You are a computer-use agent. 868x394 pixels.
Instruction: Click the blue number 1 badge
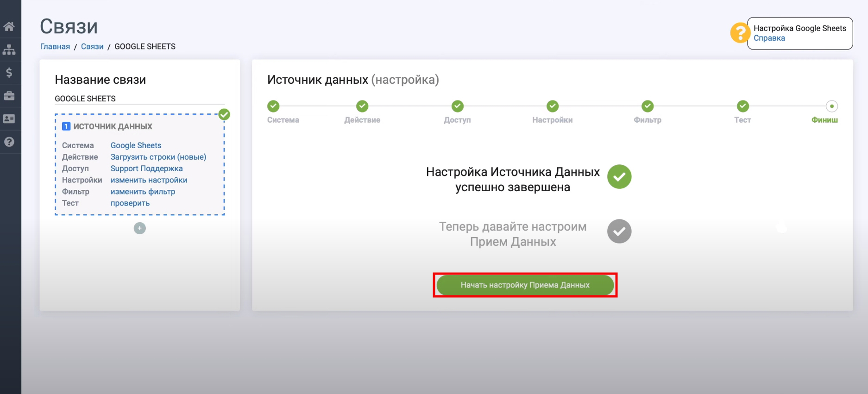click(66, 126)
